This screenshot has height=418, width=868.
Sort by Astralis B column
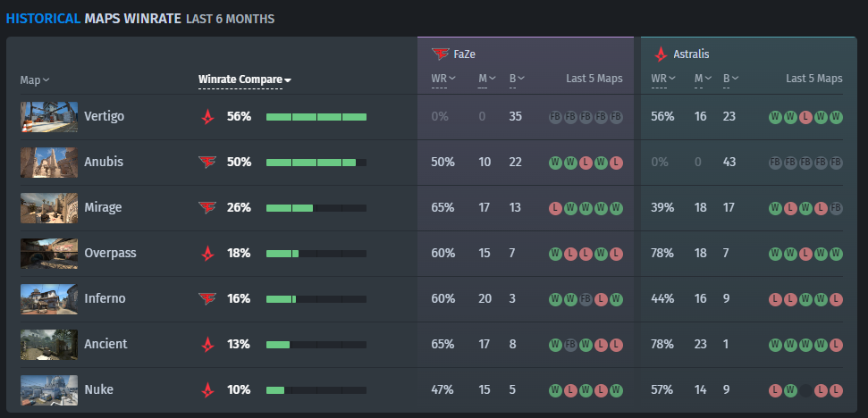click(x=730, y=79)
